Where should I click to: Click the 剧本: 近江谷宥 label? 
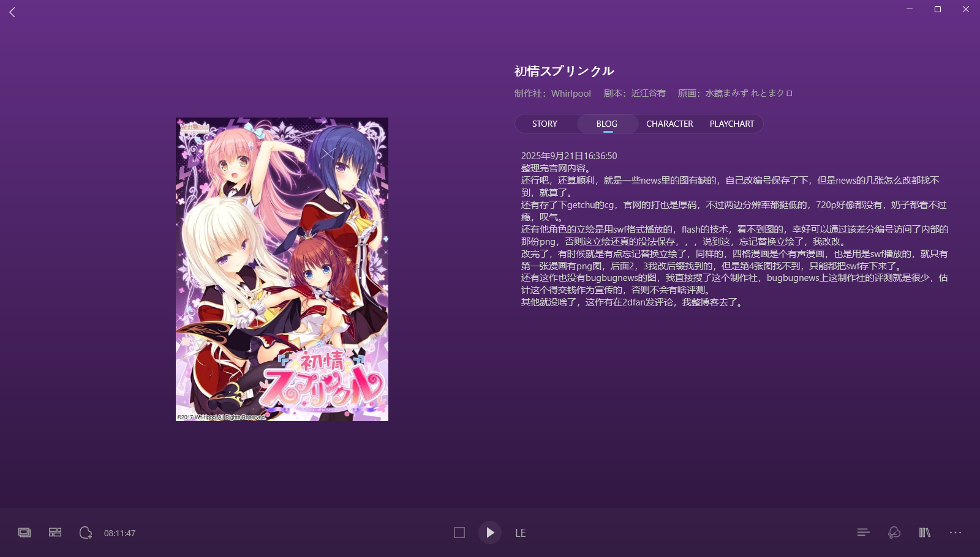pyautogui.click(x=635, y=94)
